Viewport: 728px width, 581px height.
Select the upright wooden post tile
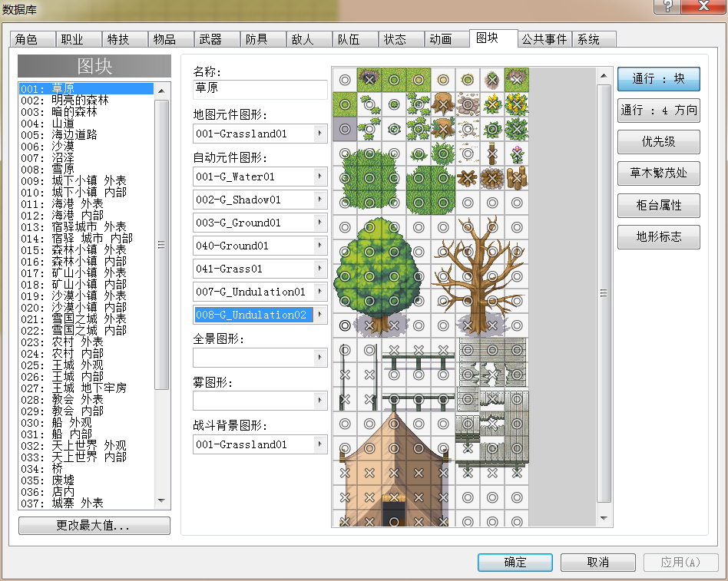(492, 154)
